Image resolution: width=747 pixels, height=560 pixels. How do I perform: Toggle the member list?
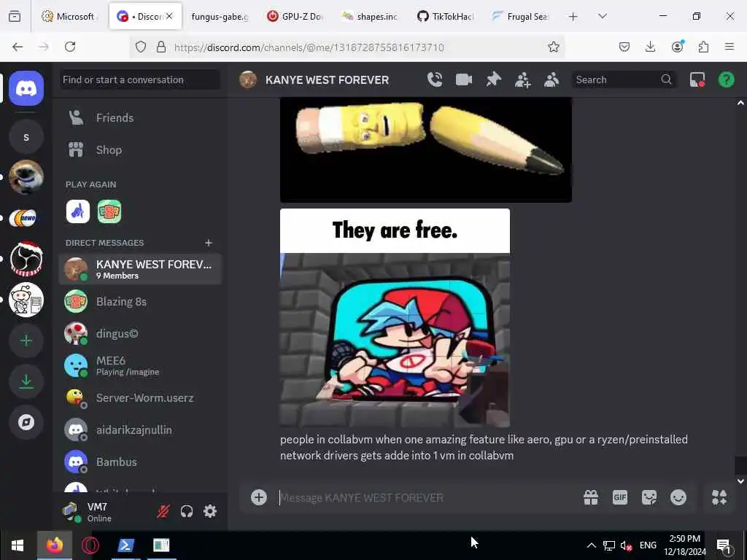551,79
